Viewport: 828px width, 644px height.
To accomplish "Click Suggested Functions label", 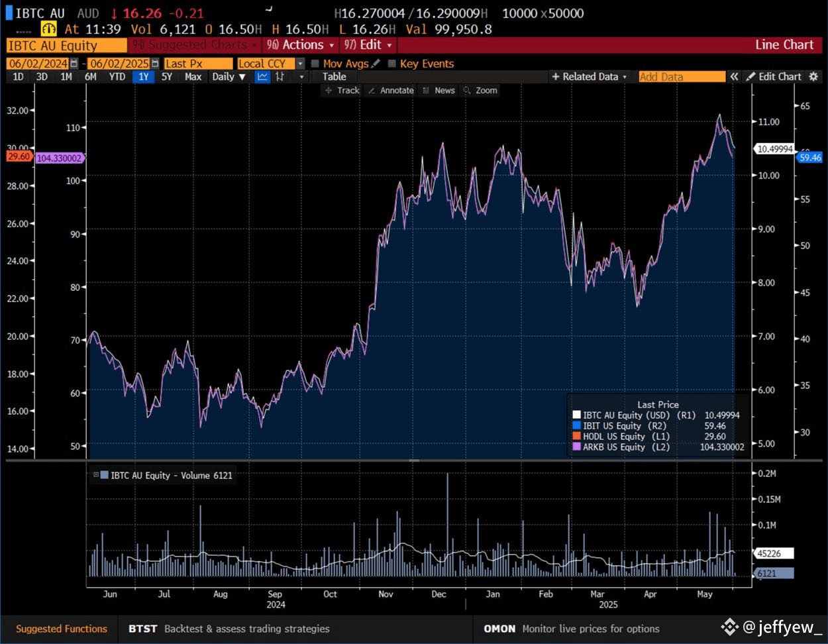I will [62, 629].
